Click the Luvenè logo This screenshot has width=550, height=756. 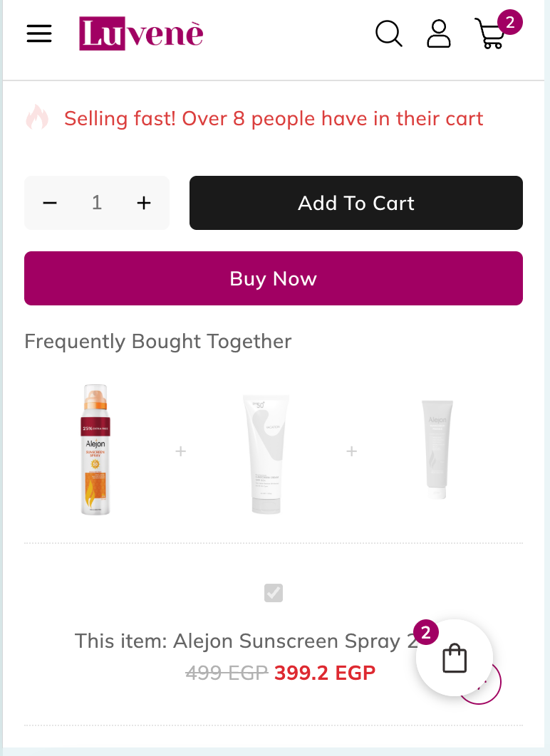click(141, 33)
